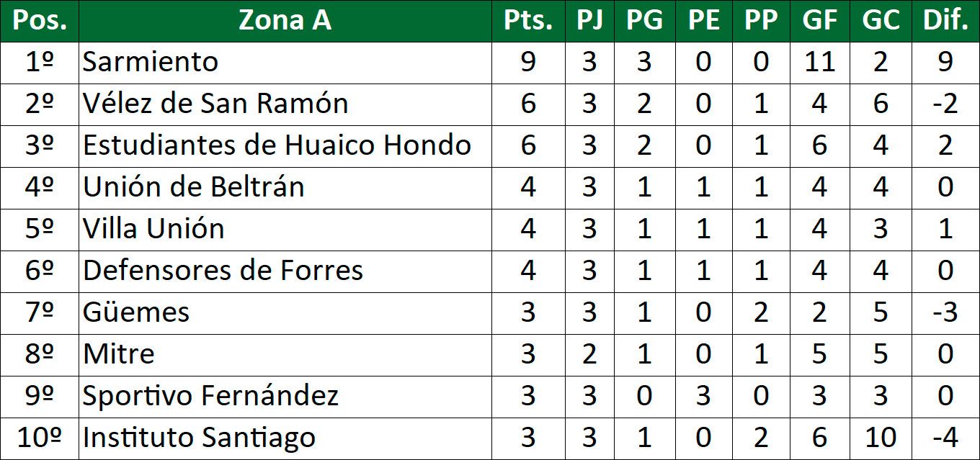Click the GC column header
Image resolution: width=980 pixels, height=460 pixels.
(881, 21)
